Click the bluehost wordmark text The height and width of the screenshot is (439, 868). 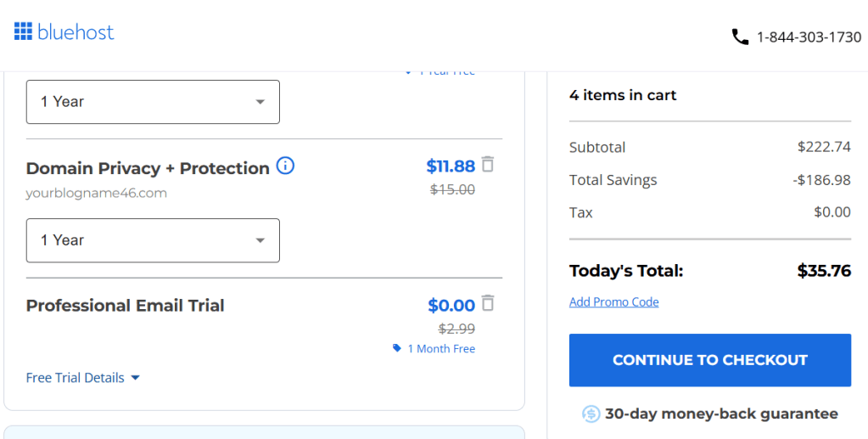pos(76,33)
